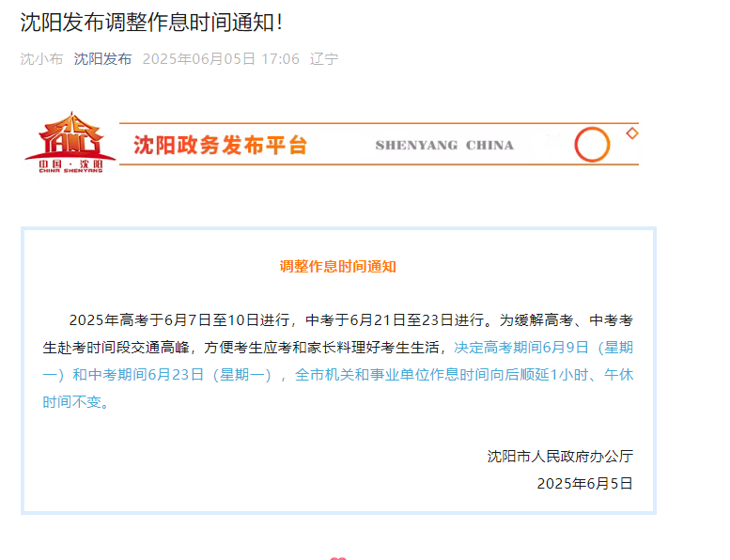The height and width of the screenshot is (560, 730).
Task: Click the blue text 全市机关和事业单位作息时间向后顺延1小时
Action: tap(442, 375)
